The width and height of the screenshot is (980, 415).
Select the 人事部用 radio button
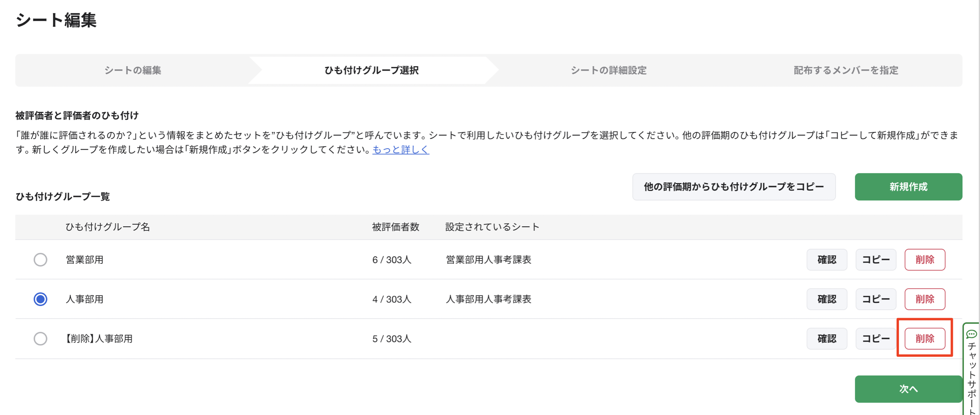(40, 299)
